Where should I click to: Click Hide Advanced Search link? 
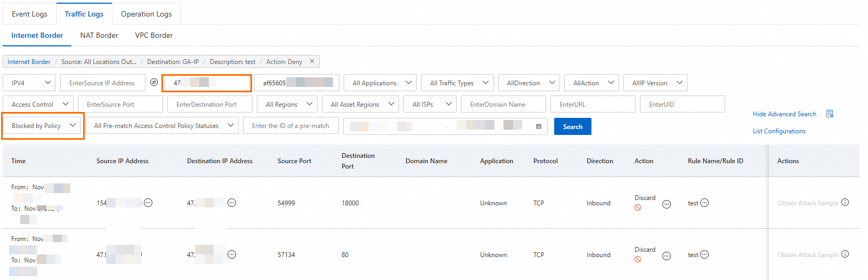coord(784,114)
